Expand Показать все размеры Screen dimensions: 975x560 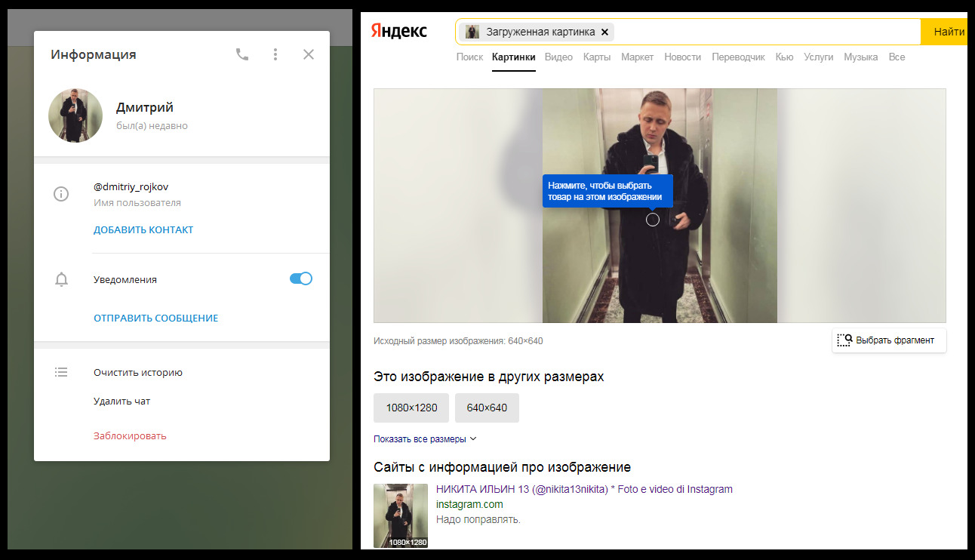420,438
